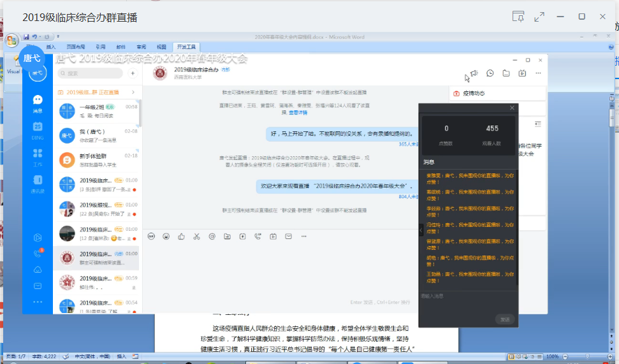Click the 插入 mode in Word status bar
This screenshot has width=619, height=364.
tap(121, 356)
